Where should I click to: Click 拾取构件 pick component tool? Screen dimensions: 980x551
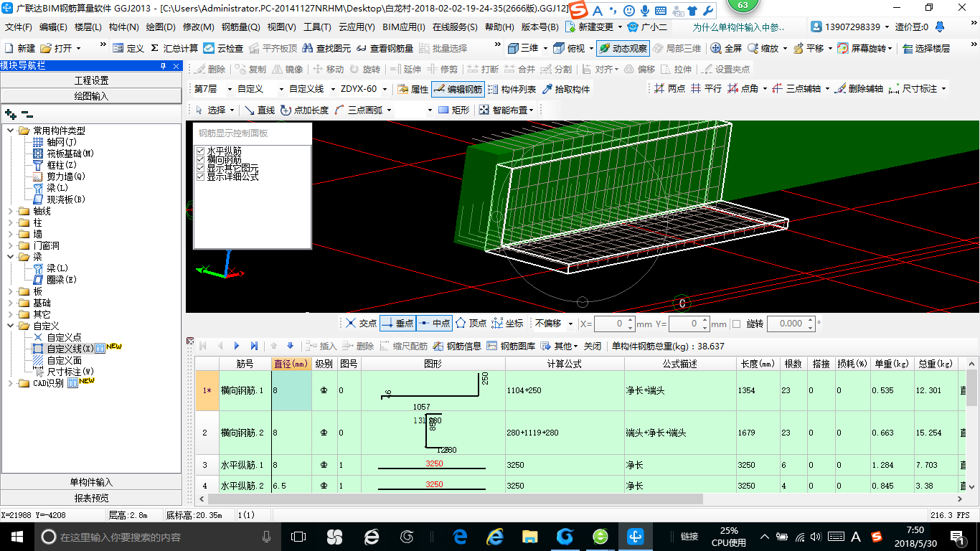tap(566, 89)
